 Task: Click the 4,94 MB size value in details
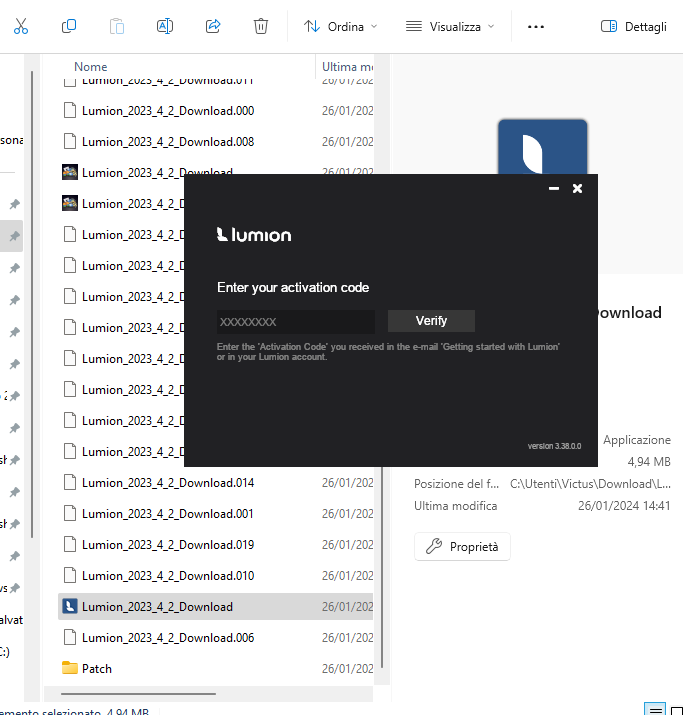(x=649, y=462)
